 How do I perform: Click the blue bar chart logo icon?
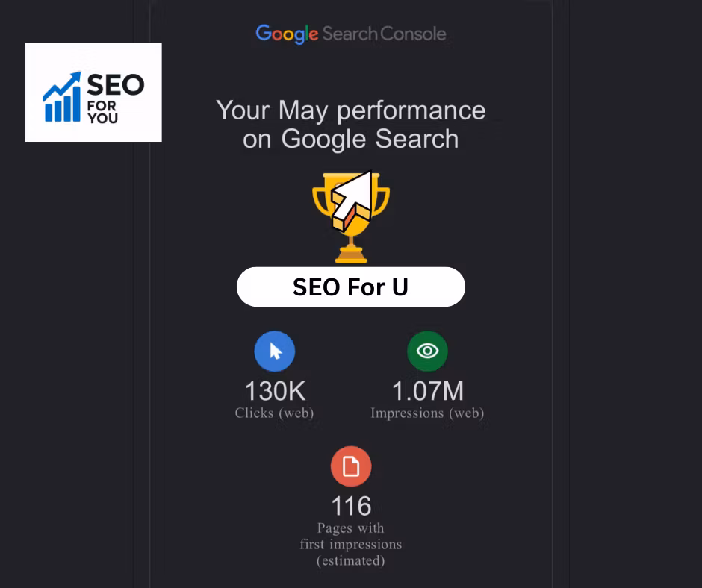62,98
